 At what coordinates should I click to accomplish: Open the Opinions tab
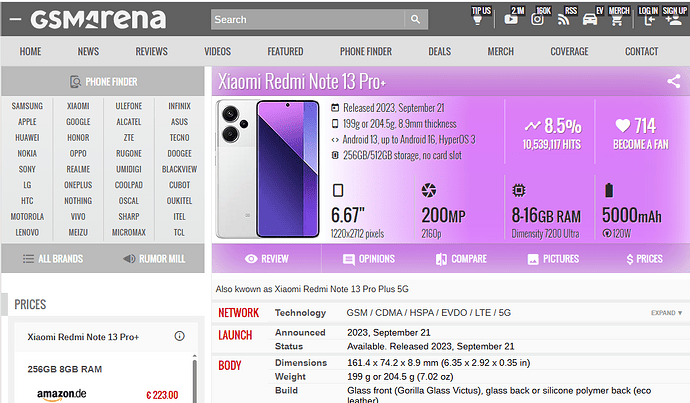[369, 259]
